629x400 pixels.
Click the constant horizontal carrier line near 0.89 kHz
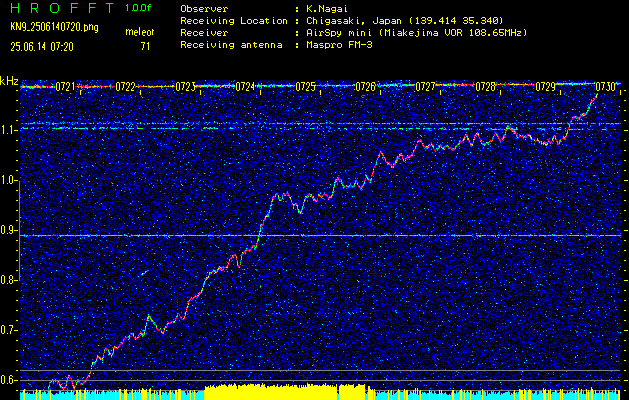click(x=320, y=236)
